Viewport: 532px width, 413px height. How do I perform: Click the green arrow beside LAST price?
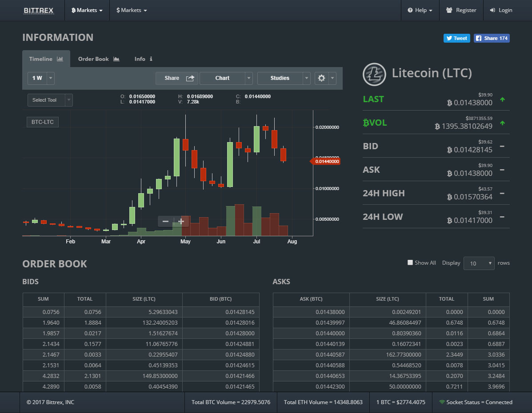502,100
